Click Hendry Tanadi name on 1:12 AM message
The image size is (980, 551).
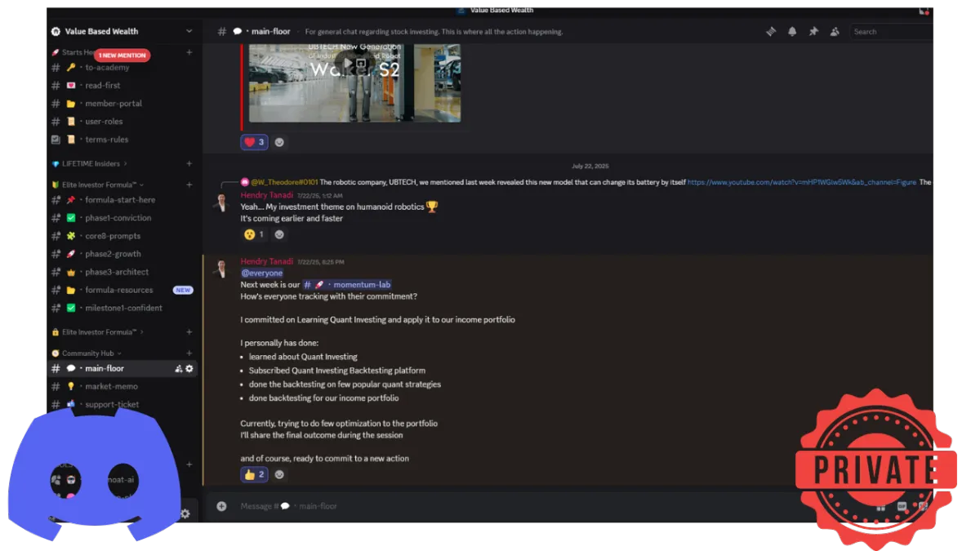point(267,195)
